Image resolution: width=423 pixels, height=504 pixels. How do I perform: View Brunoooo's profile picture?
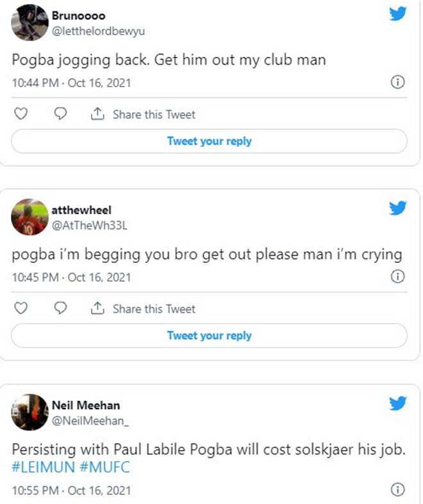30,22
